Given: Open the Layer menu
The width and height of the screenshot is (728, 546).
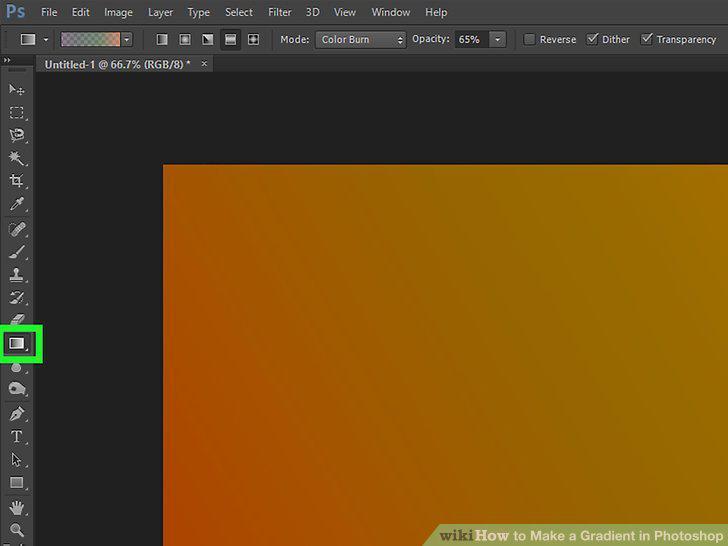Looking at the screenshot, I should [160, 13].
